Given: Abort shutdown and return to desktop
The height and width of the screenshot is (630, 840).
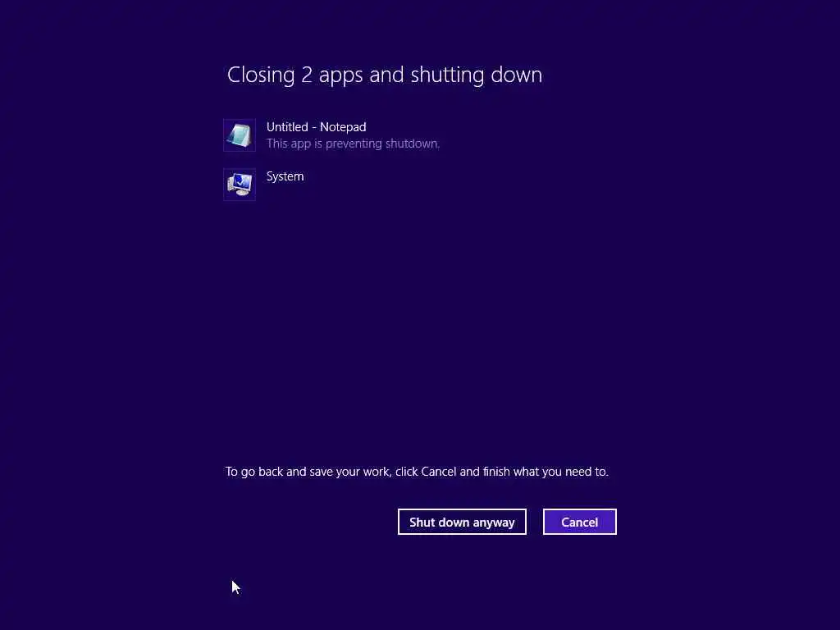Looking at the screenshot, I should click(x=580, y=522).
